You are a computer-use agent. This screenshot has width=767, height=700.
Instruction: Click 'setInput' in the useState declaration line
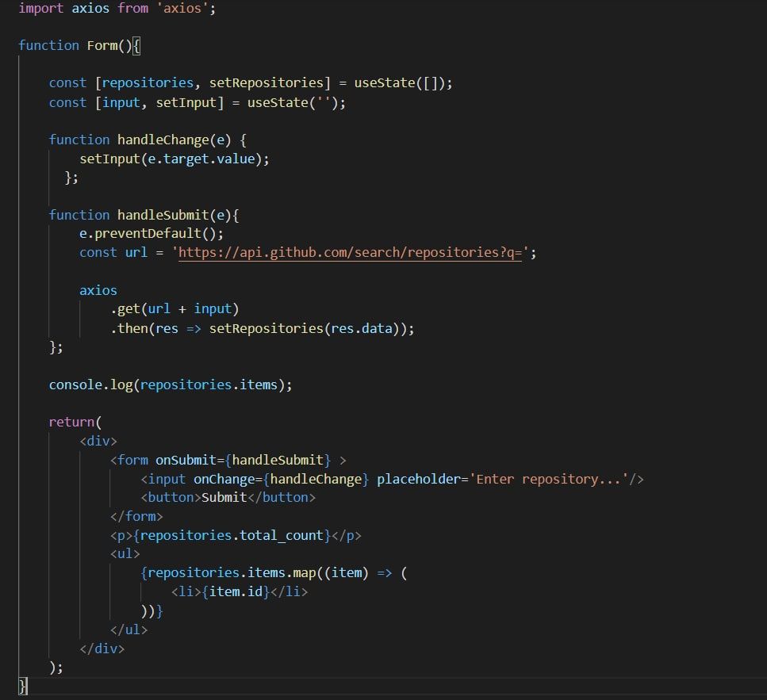(x=186, y=102)
